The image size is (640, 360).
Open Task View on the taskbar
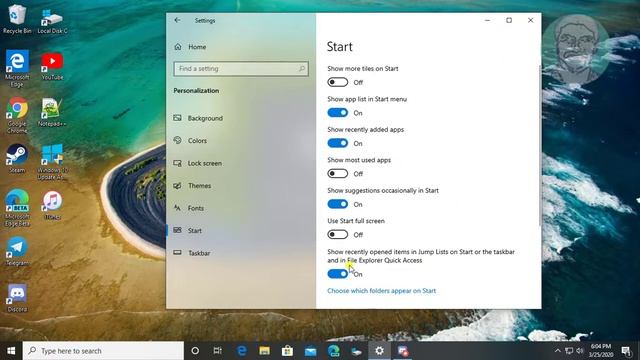coord(218,351)
